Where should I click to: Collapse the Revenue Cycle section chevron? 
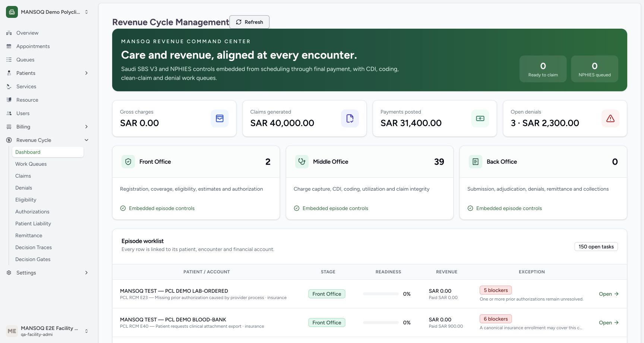pos(86,140)
